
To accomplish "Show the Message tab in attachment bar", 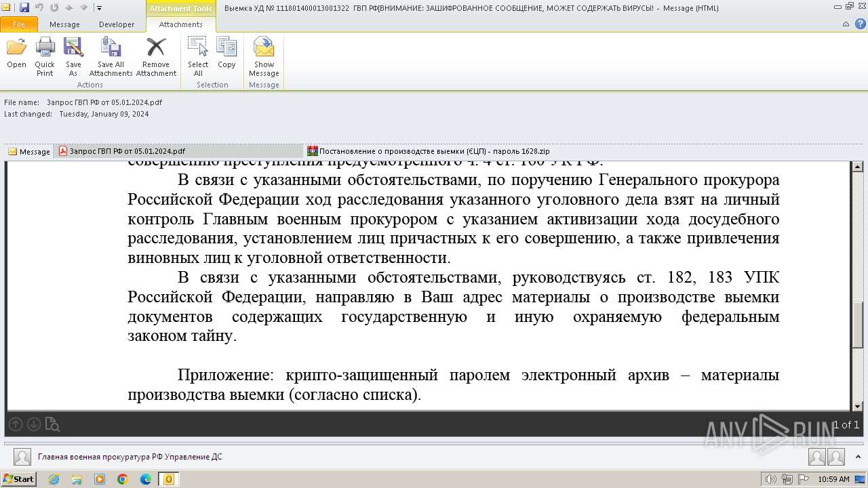I will 29,151.
